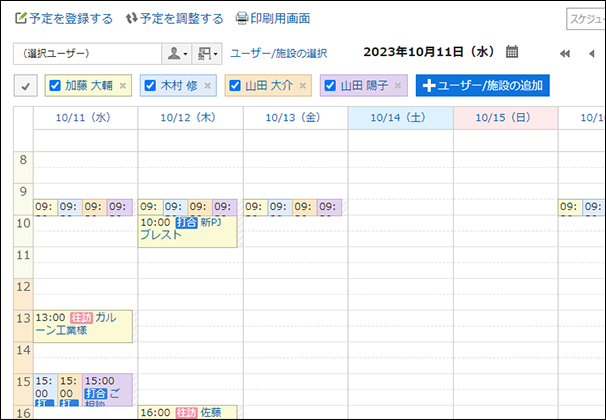606x420 pixels.
Task: Open the user selection person dropdown
Action: pos(177,54)
